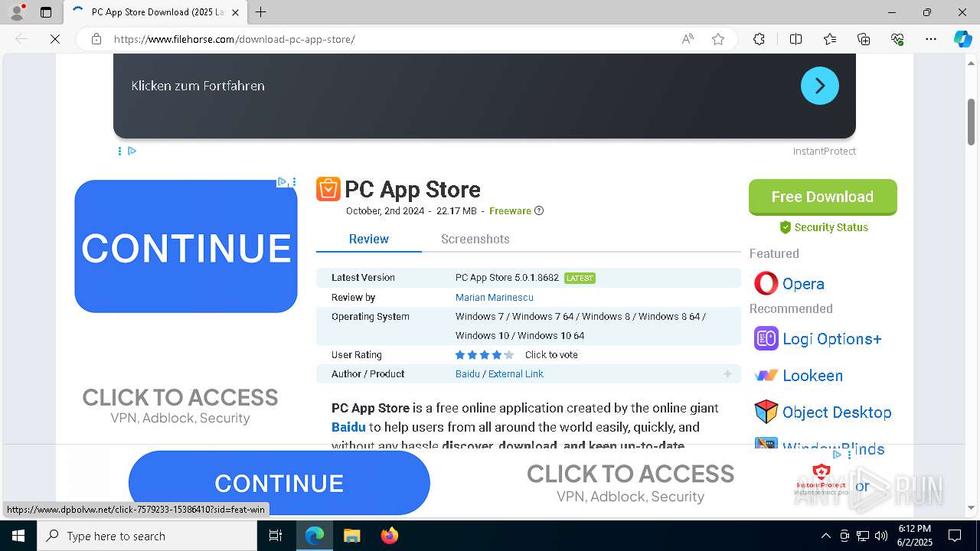
Task: Open Marian Marinescu reviewer link
Action: coord(494,298)
